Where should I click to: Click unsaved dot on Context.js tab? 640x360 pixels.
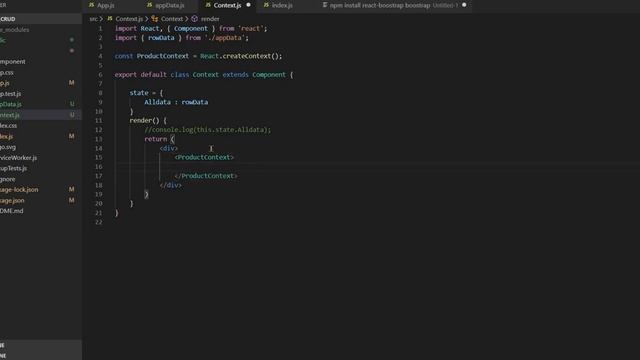[x=248, y=5]
